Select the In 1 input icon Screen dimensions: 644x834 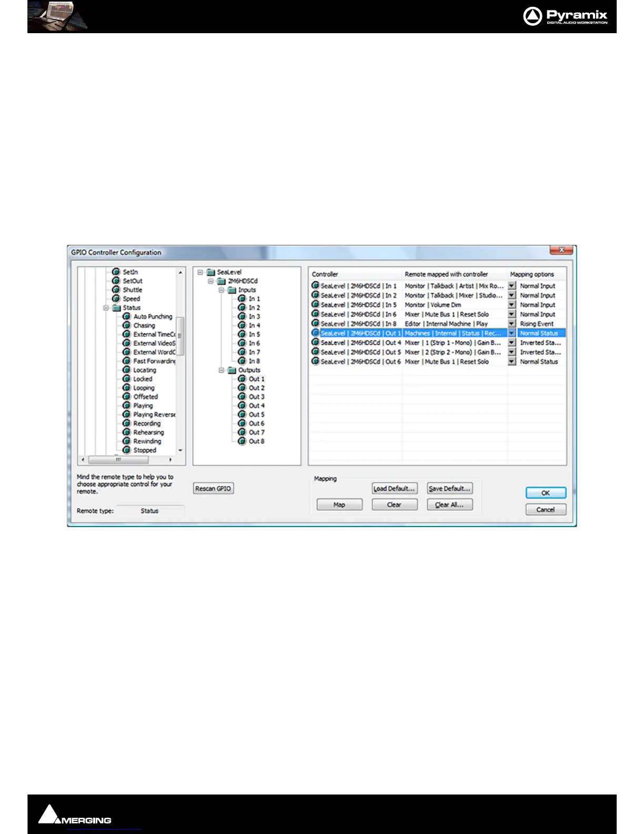click(242, 299)
